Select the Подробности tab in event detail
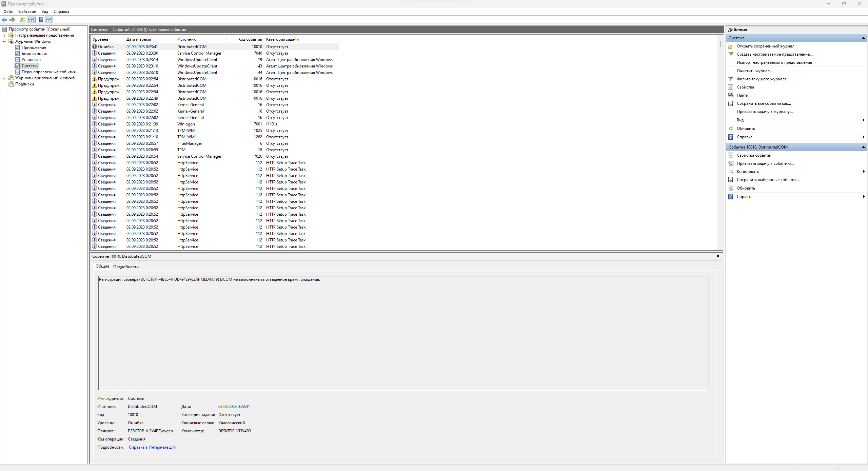 click(126, 266)
